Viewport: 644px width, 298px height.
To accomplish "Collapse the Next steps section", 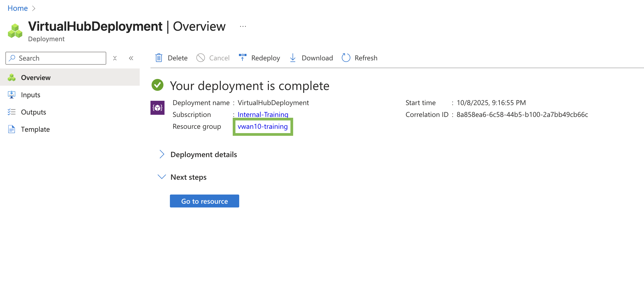I will (162, 177).
